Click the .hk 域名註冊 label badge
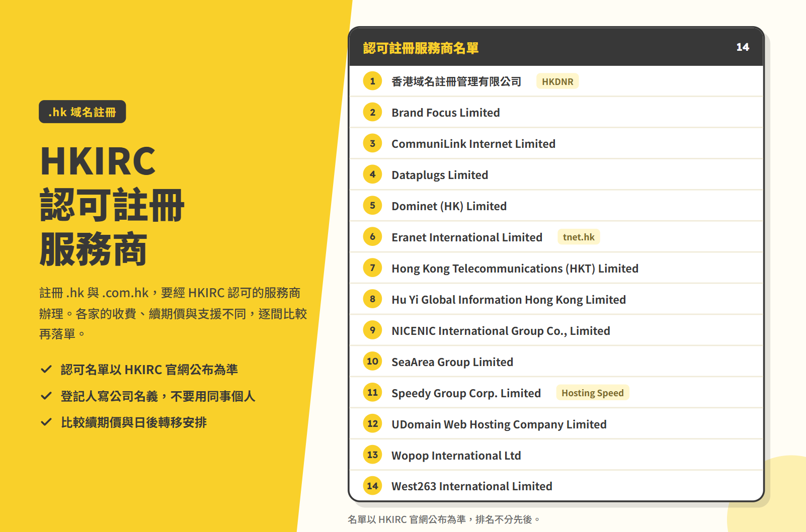Screen dimensions: 806x532 83,112
